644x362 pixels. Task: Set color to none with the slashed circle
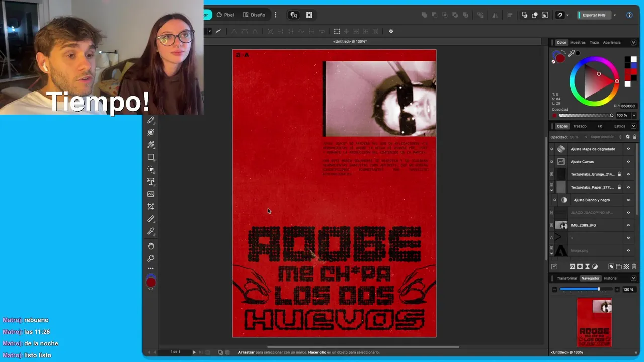554,61
